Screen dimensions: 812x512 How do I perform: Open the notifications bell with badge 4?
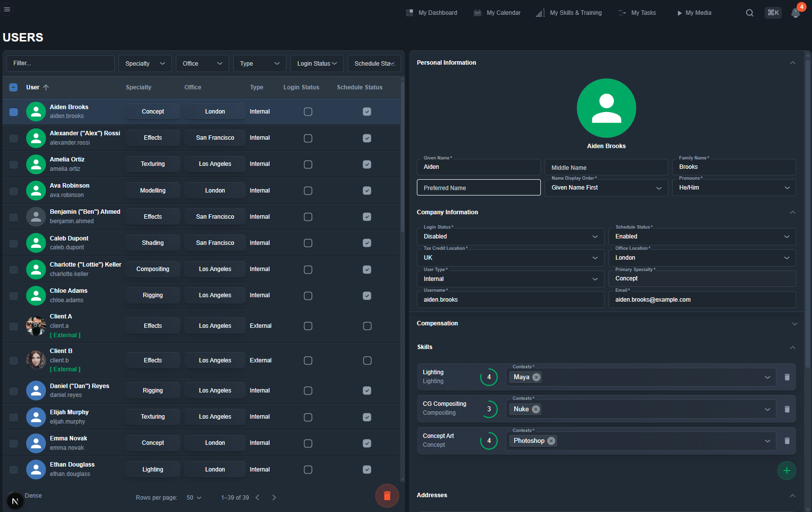click(x=795, y=13)
